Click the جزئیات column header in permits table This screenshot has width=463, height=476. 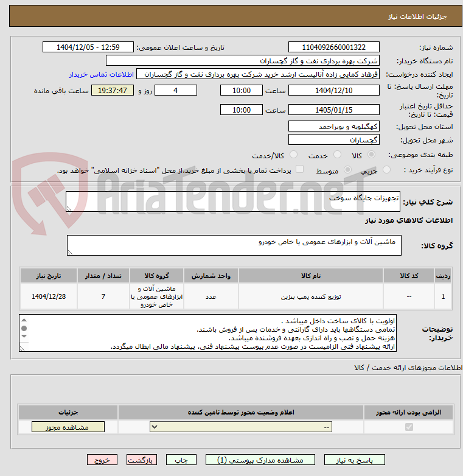pos(68,412)
